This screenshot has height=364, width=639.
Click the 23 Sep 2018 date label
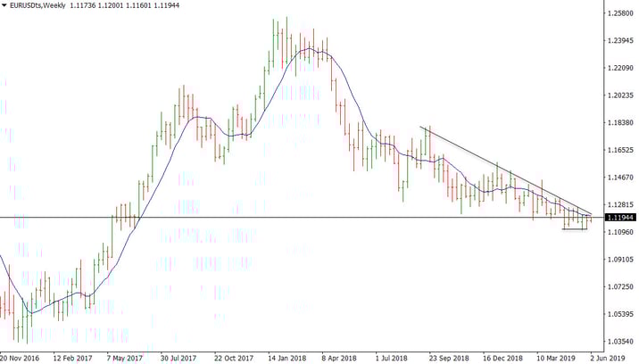[449, 359]
